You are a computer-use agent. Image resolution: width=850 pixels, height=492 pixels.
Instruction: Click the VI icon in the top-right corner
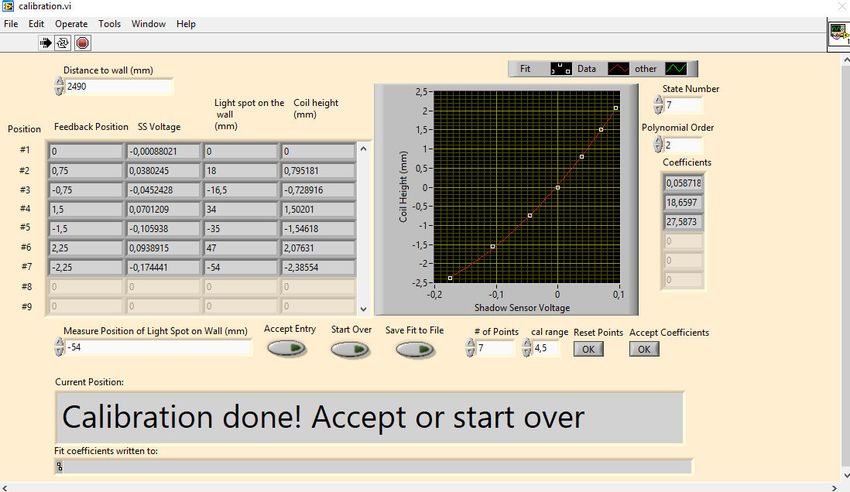point(839,37)
